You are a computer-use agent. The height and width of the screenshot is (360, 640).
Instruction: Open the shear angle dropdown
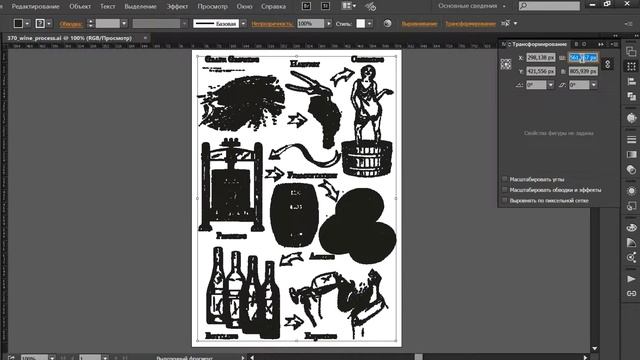(594, 85)
